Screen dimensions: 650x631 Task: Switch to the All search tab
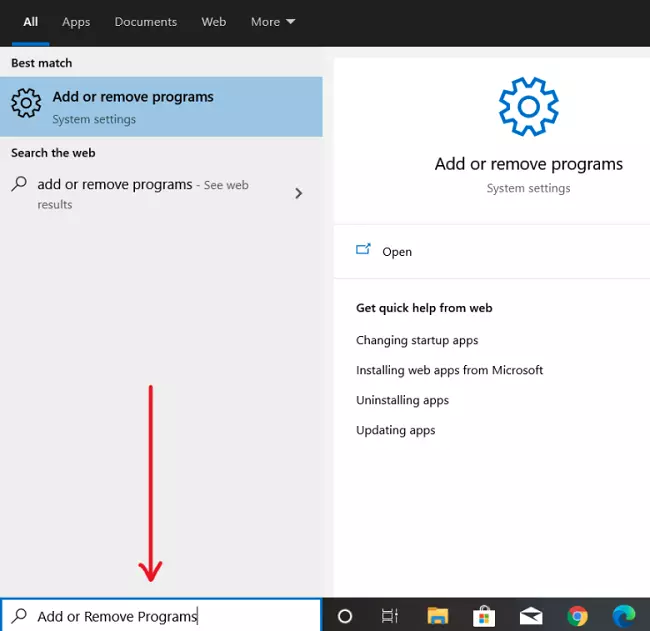point(30,22)
